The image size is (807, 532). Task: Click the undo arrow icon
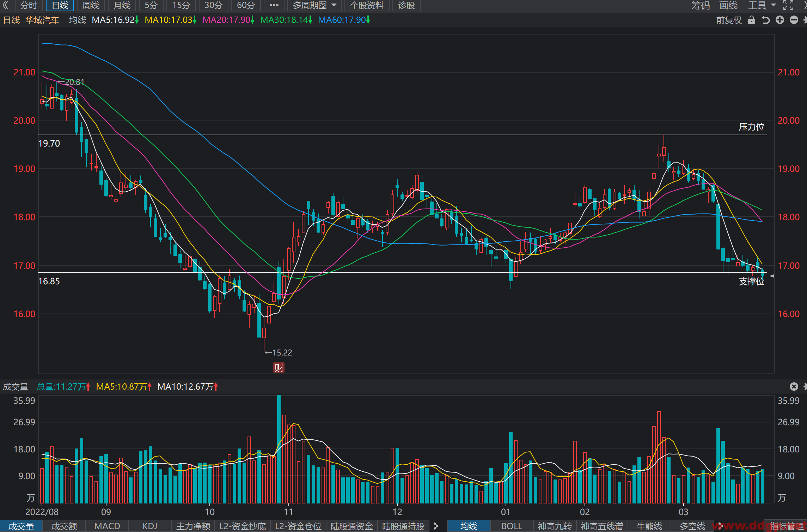pos(765,20)
